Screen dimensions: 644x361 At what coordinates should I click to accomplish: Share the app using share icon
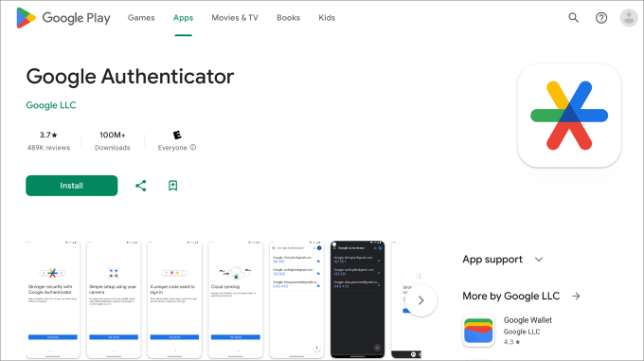[141, 186]
